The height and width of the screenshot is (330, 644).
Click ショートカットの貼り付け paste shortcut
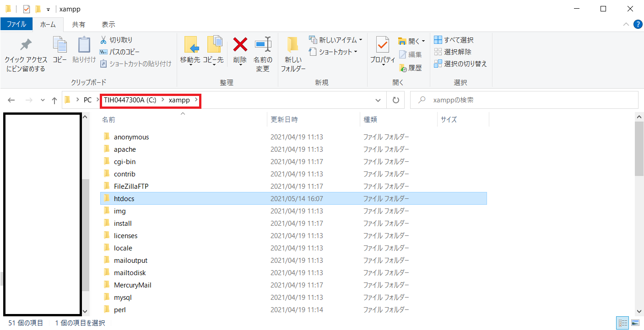(x=135, y=64)
